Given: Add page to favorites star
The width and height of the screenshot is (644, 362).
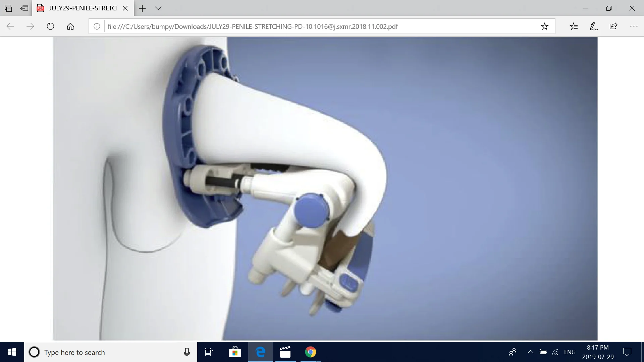Looking at the screenshot, I should tap(544, 26).
